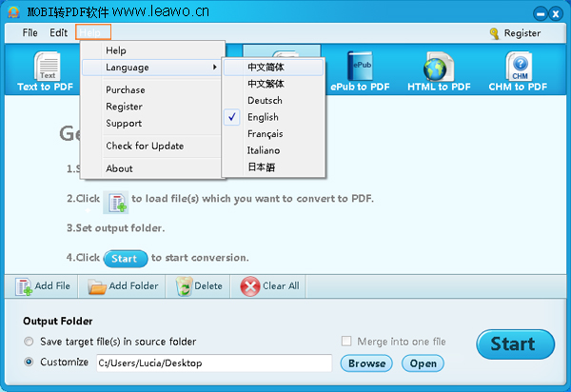Image resolution: width=571 pixels, height=392 pixels.
Task: Close the MOBI to PDF window
Action: point(556,14)
